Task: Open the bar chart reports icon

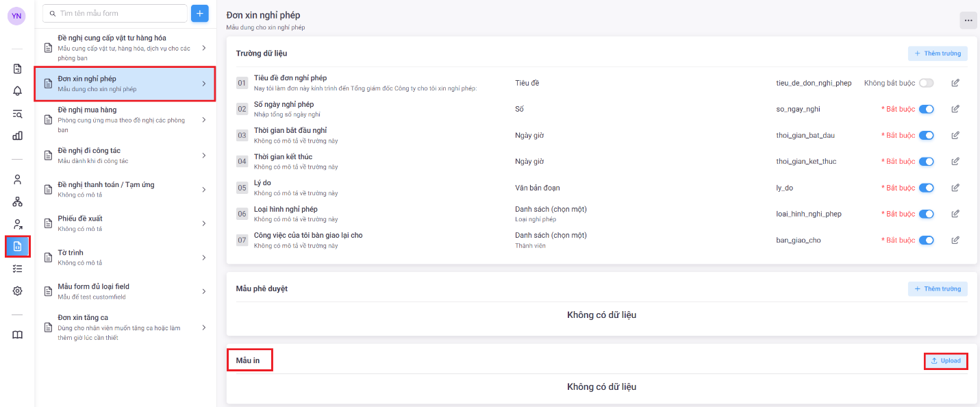Action: [17, 136]
